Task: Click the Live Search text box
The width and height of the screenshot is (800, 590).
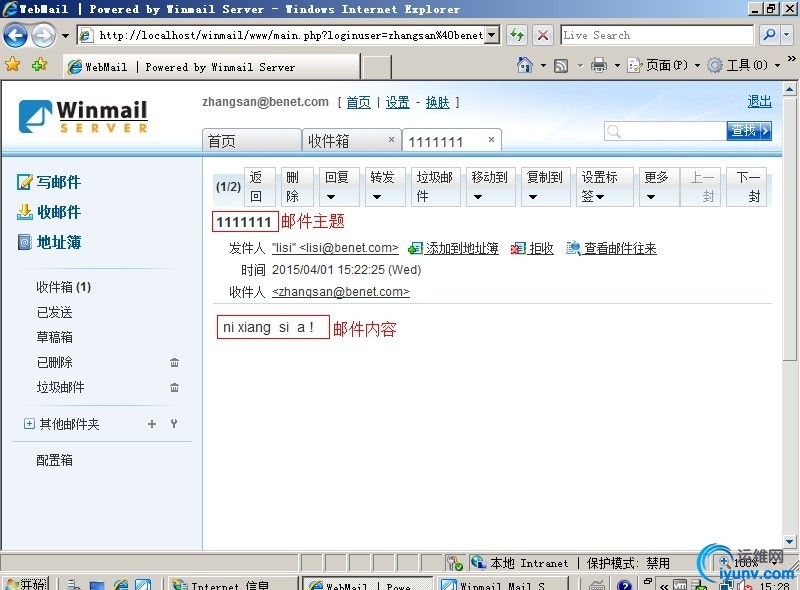Action: coord(657,35)
